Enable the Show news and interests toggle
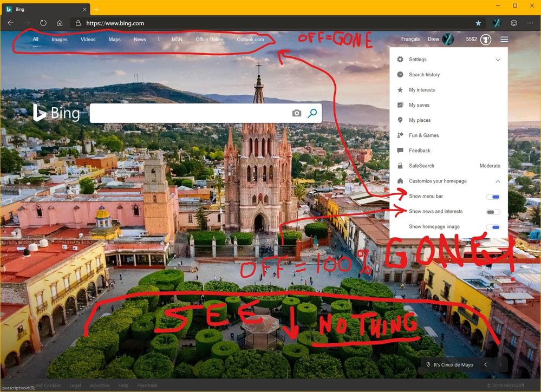The width and height of the screenshot is (541, 392). (493, 212)
